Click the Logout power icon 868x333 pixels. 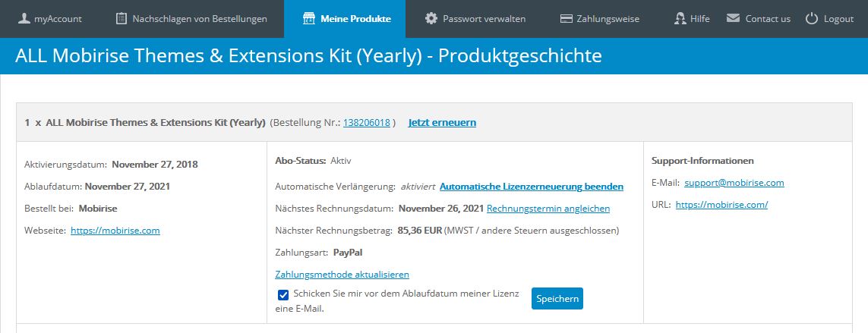(812, 18)
